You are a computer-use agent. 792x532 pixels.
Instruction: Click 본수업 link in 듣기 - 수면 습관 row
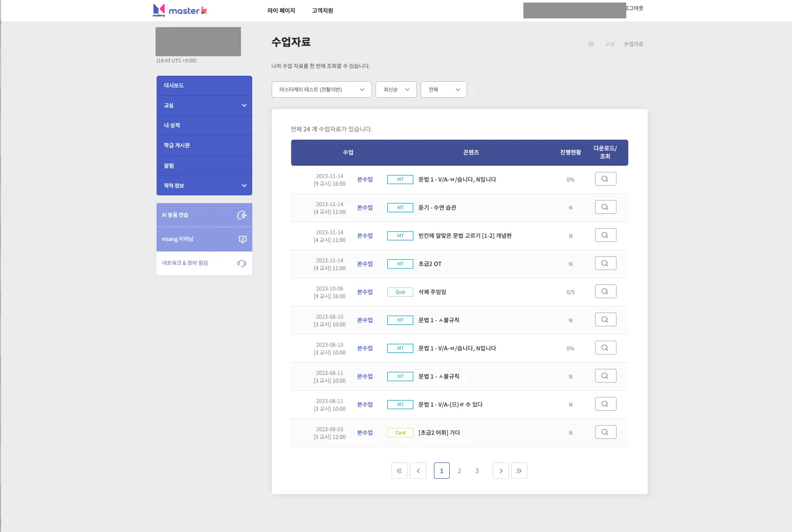365,208
